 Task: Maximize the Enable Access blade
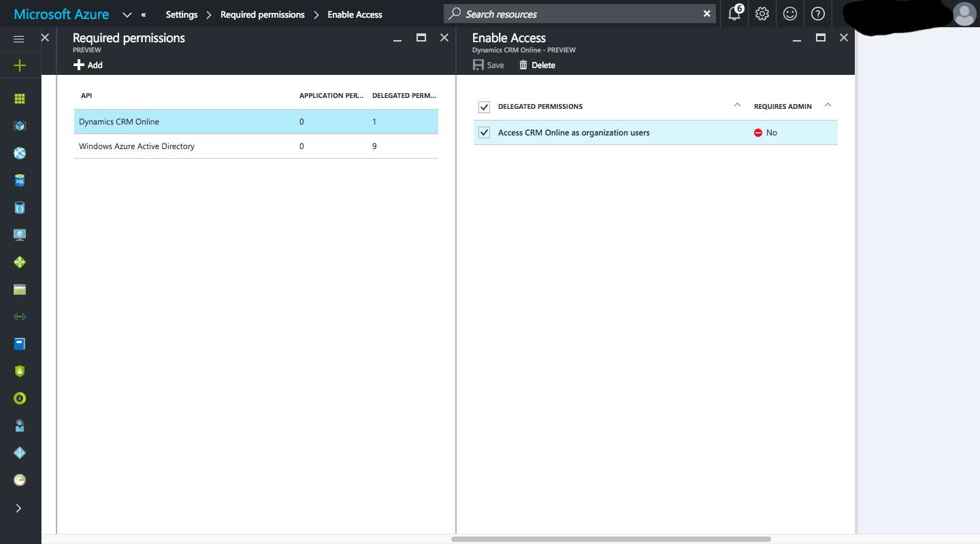tap(821, 38)
